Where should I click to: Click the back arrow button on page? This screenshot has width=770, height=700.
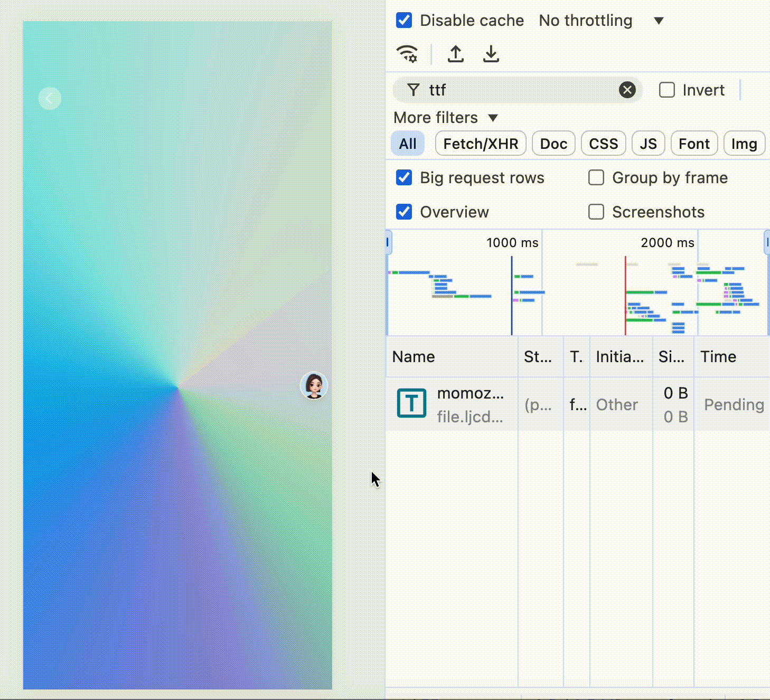[50, 98]
